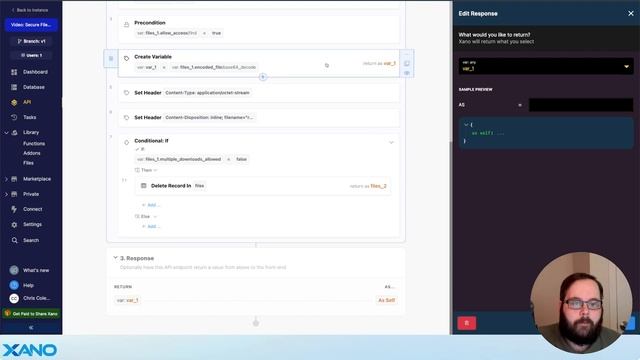Open the Chris Cole account avatar
Screen dimensions: 640x360
click(14, 298)
